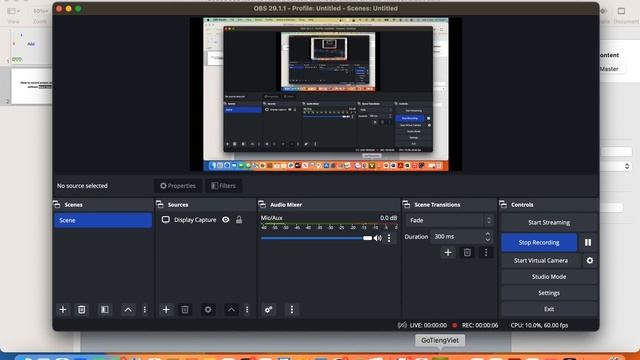640x360 pixels.
Task: Open transition properties three-dot menu
Action: click(486, 253)
